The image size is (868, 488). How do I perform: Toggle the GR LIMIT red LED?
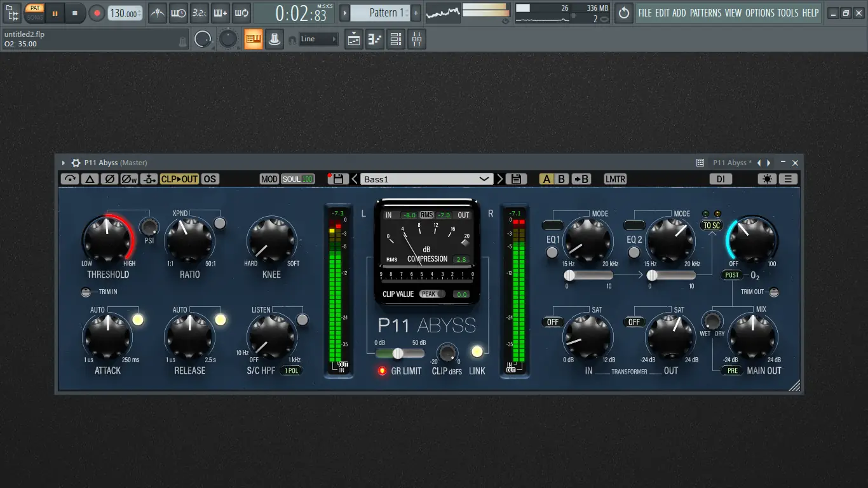(383, 371)
